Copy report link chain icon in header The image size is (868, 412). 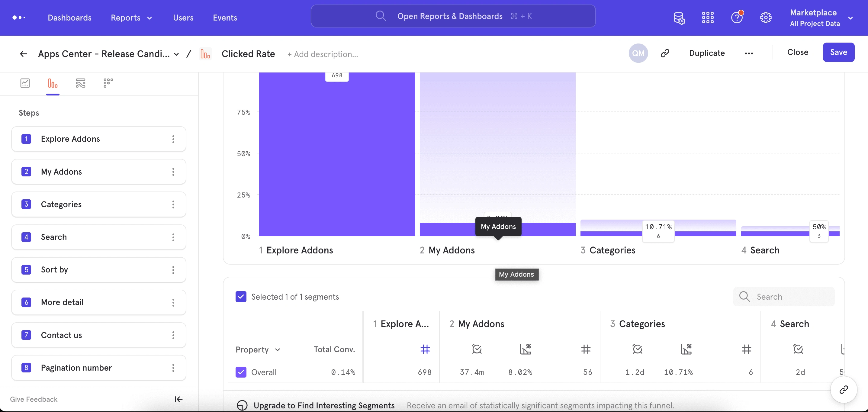click(665, 53)
